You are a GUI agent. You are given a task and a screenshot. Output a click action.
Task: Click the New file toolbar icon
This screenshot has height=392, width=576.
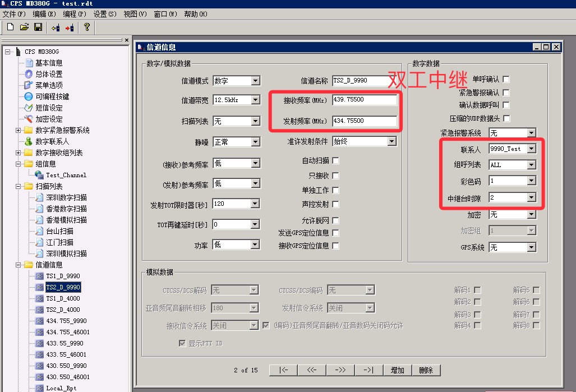coord(10,27)
